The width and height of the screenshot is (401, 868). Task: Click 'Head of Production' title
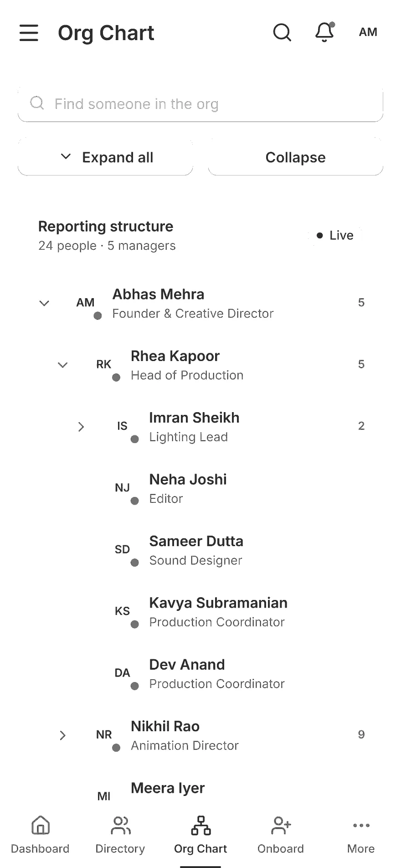coord(187,375)
